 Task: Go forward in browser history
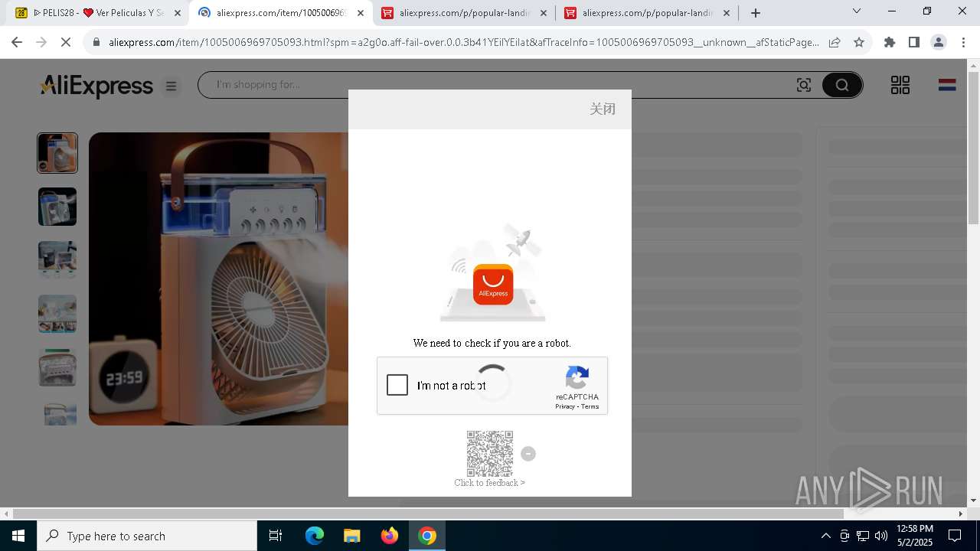(41, 42)
